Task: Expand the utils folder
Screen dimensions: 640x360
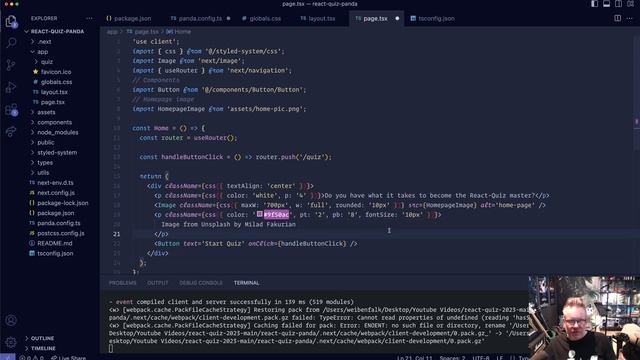Action: (x=43, y=173)
